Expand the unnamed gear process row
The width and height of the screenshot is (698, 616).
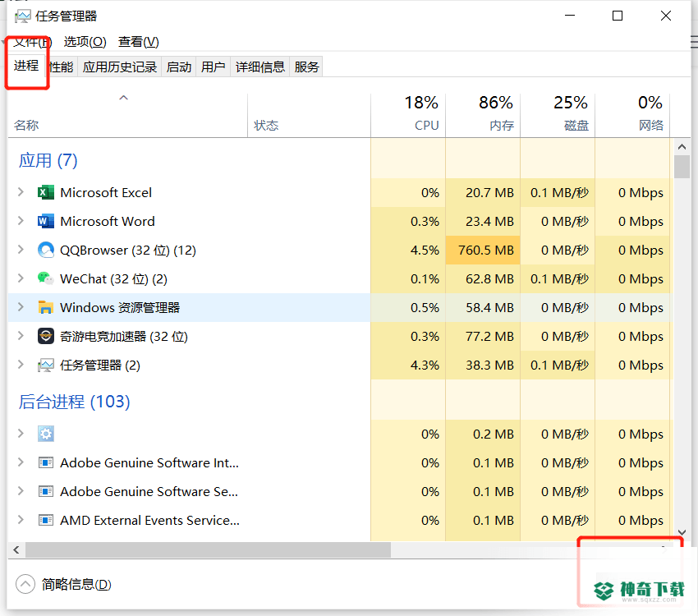point(21,433)
